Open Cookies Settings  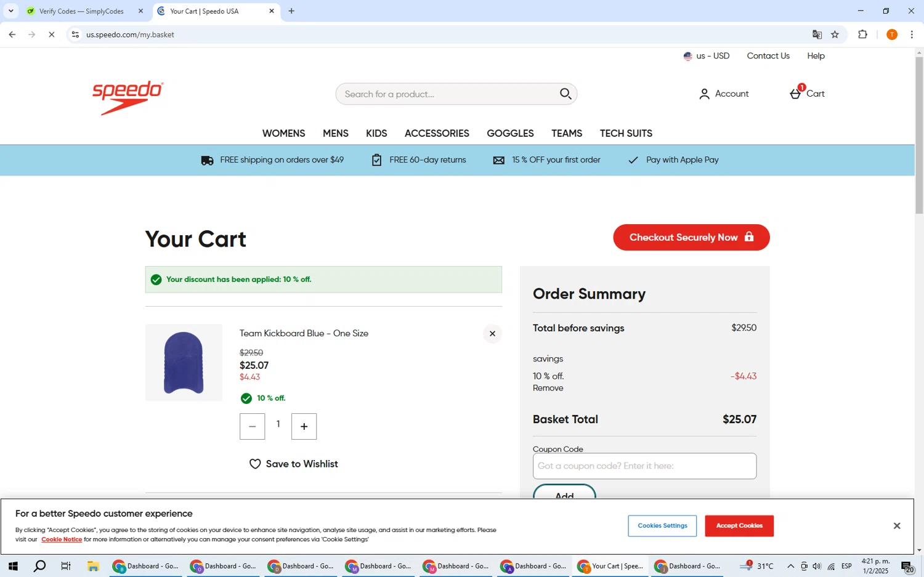[x=662, y=526]
